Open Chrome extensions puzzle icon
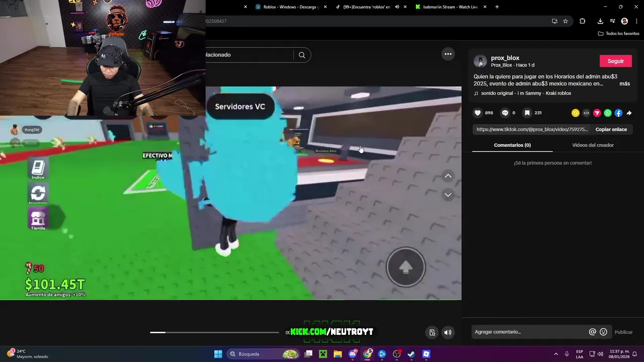Image resolution: width=644 pixels, height=362 pixels. click(x=583, y=21)
